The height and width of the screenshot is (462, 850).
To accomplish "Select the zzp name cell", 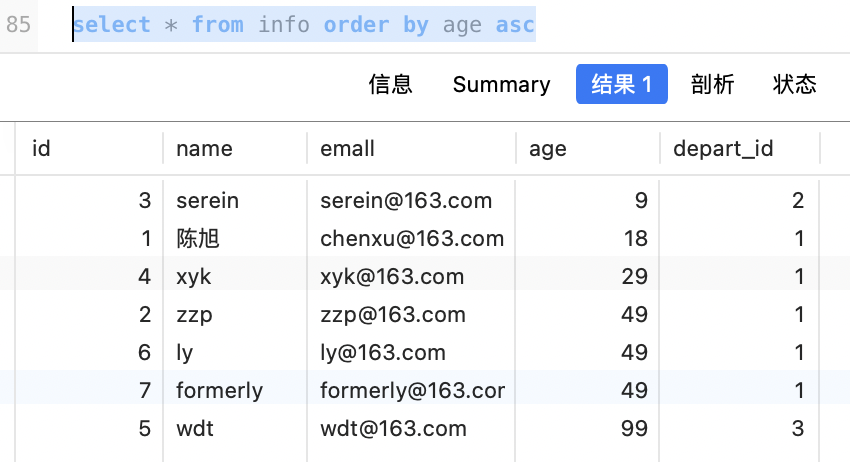I will 194,314.
